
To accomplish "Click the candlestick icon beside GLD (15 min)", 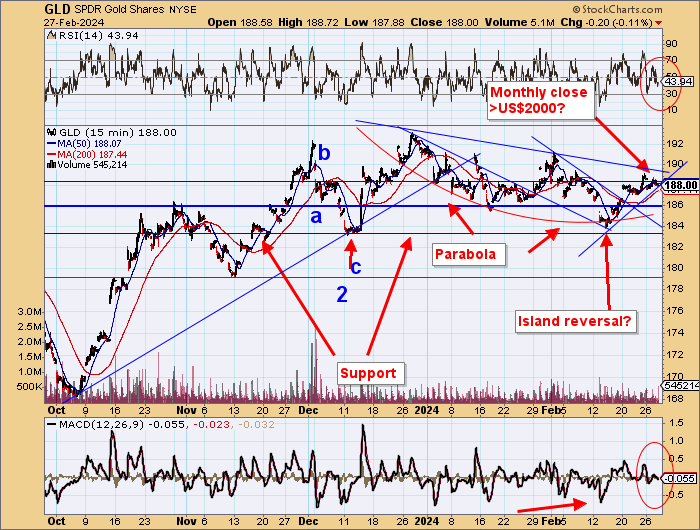I will click(x=52, y=132).
